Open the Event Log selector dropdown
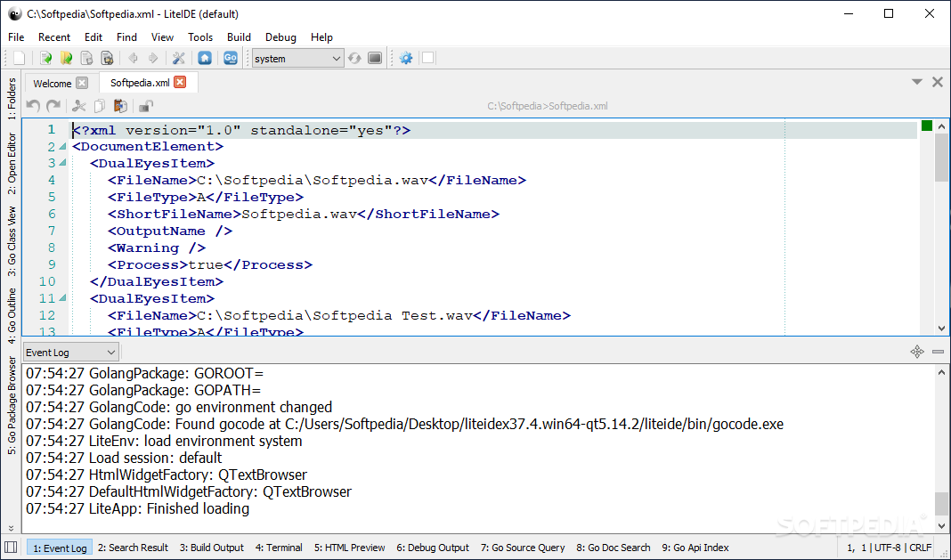This screenshot has height=560, width=951. 70,352
